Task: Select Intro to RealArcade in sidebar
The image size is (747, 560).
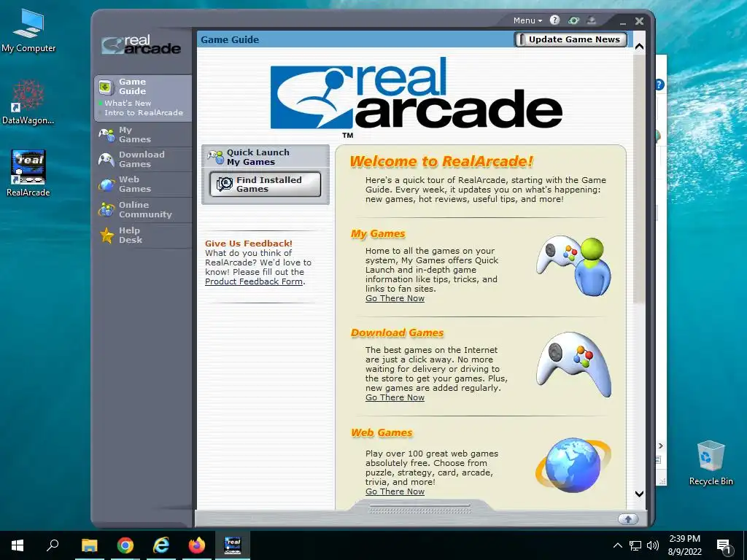Action: click(144, 112)
